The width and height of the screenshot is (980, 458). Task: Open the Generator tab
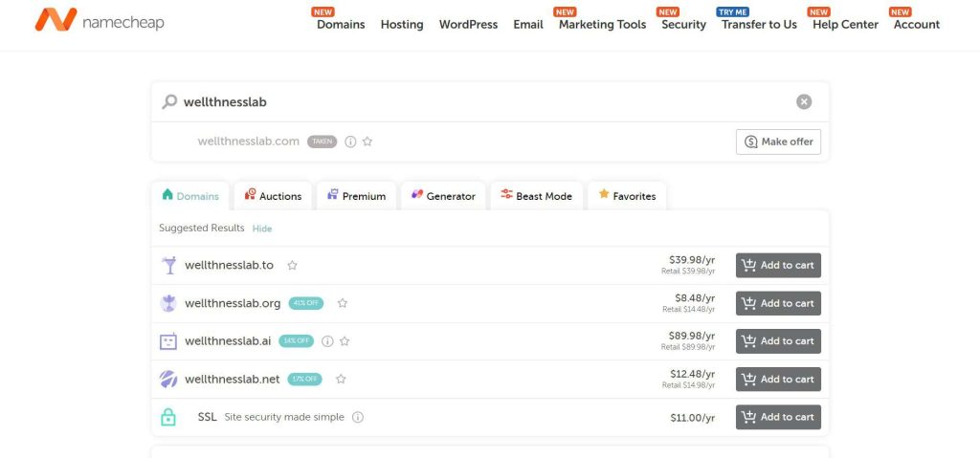coord(443,196)
